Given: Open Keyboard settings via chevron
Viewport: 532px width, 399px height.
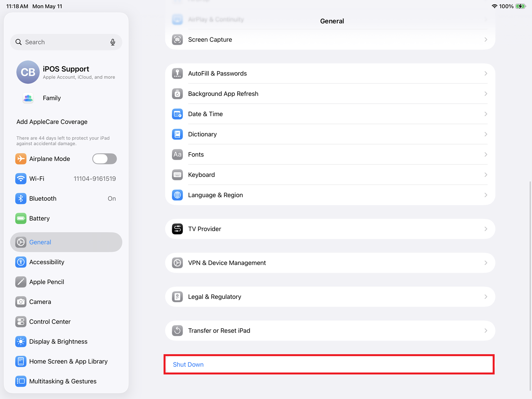Looking at the screenshot, I should (x=486, y=175).
